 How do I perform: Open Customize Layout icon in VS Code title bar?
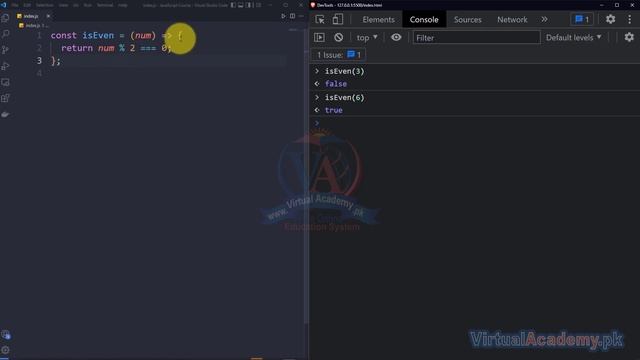point(258,5)
